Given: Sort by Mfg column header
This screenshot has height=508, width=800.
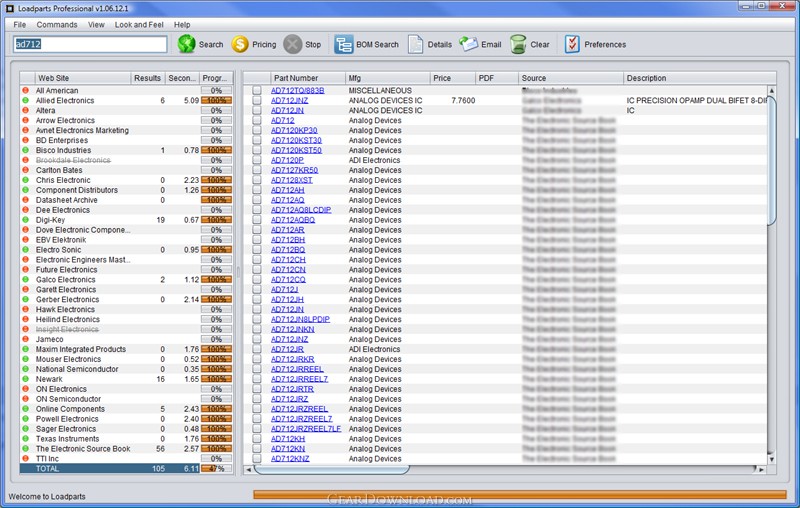Looking at the screenshot, I should point(388,78).
